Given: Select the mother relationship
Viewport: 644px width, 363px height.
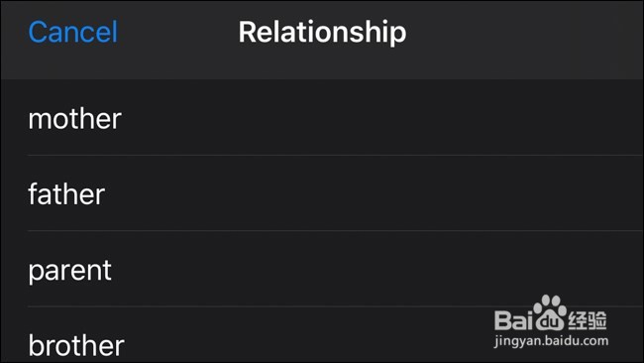Looking at the screenshot, I should click(322, 118).
